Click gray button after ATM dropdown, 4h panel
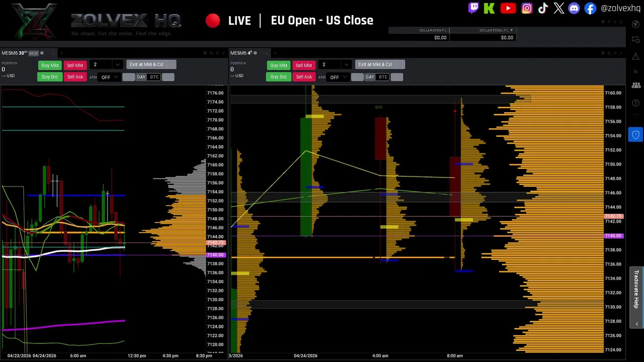The image size is (644, 362). pos(357,77)
